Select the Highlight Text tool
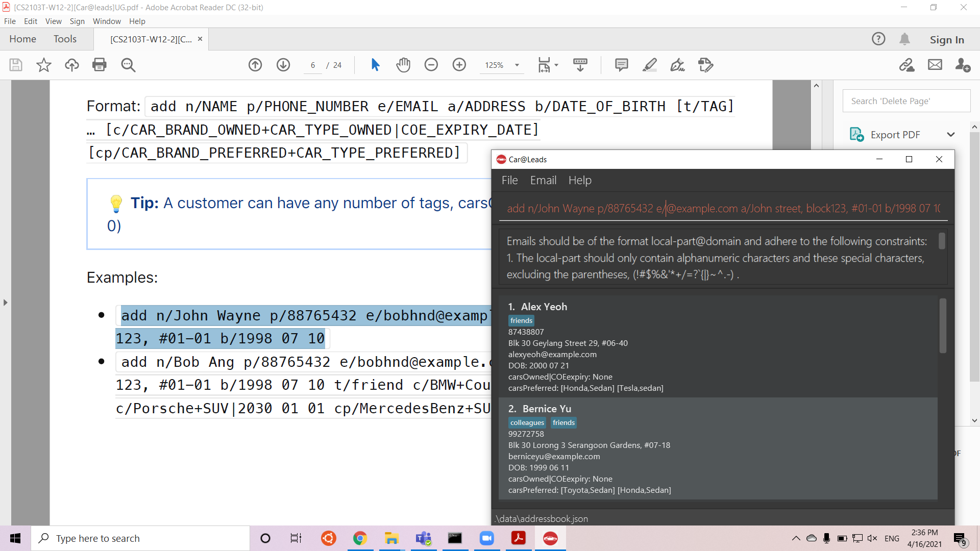Viewport: 980px width, 551px height. (x=650, y=65)
